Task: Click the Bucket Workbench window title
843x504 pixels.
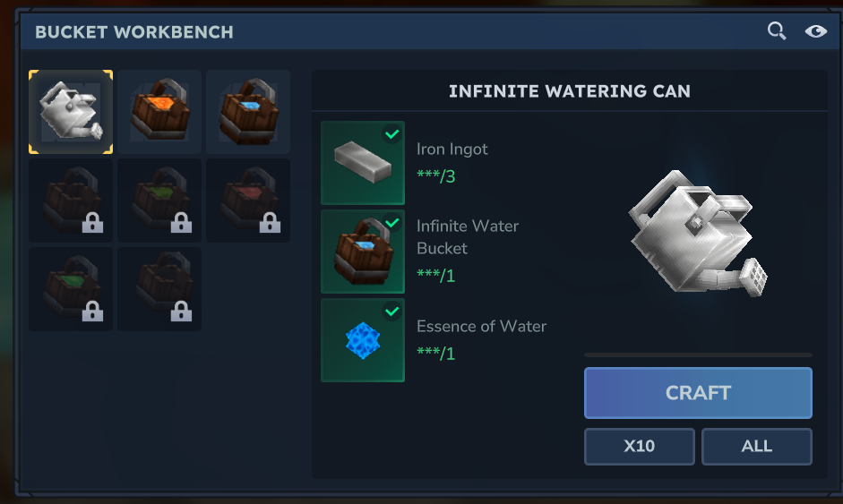Action: [x=134, y=32]
